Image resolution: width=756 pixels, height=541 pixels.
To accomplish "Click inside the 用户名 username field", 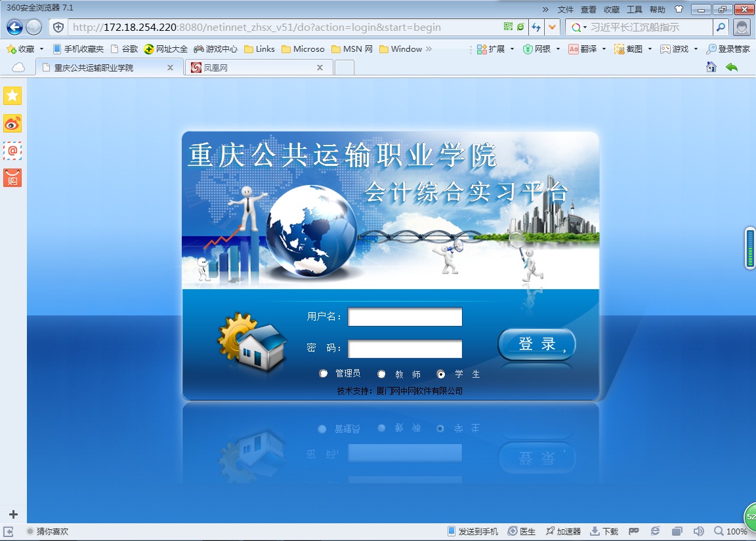I will (x=404, y=317).
